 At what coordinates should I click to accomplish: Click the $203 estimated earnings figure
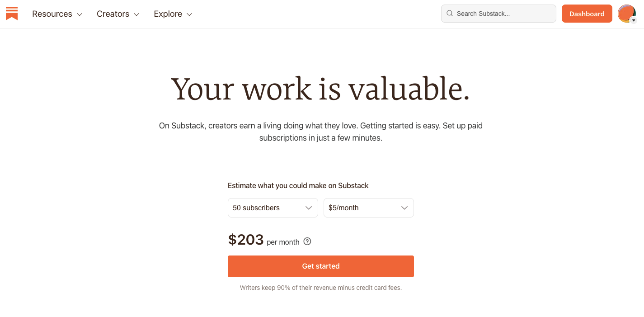coord(246,239)
